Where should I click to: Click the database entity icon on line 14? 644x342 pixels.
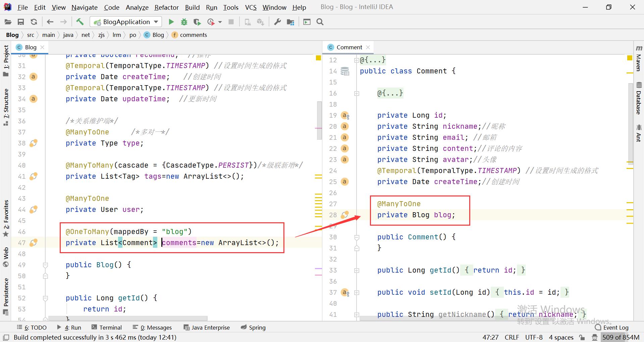tap(345, 71)
